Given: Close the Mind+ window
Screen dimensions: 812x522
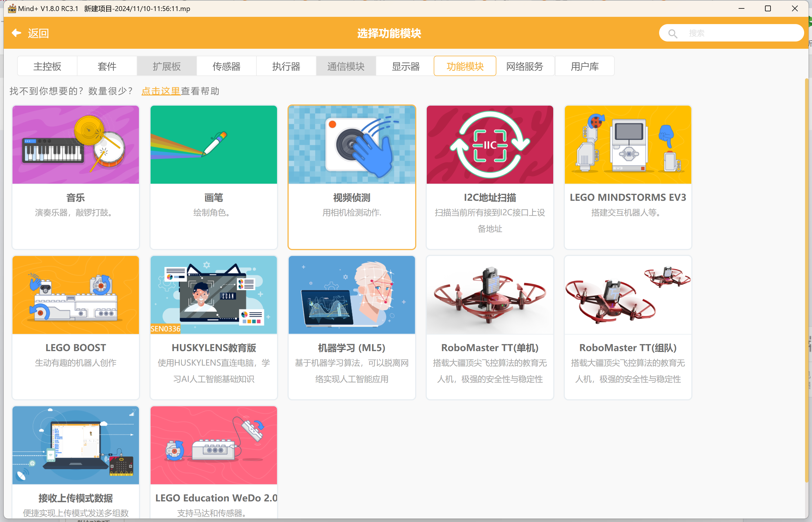Looking at the screenshot, I should point(795,8).
